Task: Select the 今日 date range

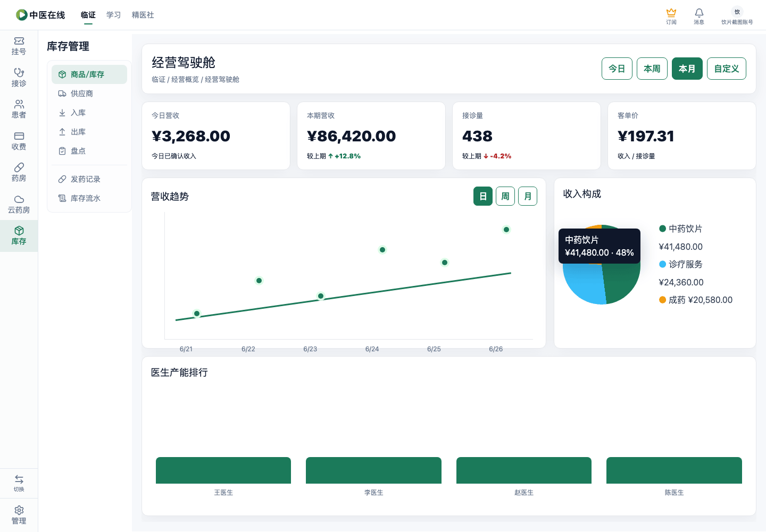Action: (617, 69)
